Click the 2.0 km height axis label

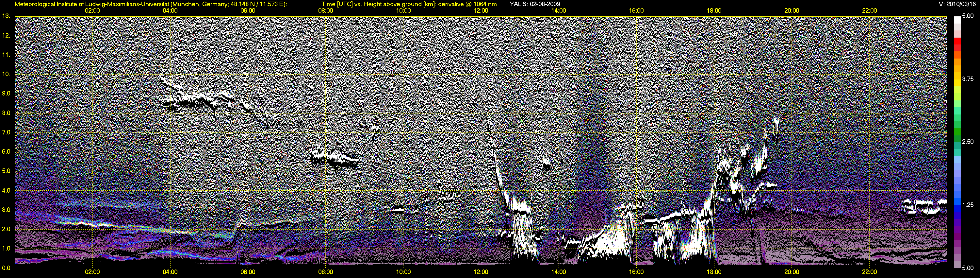[x=6, y=229]
